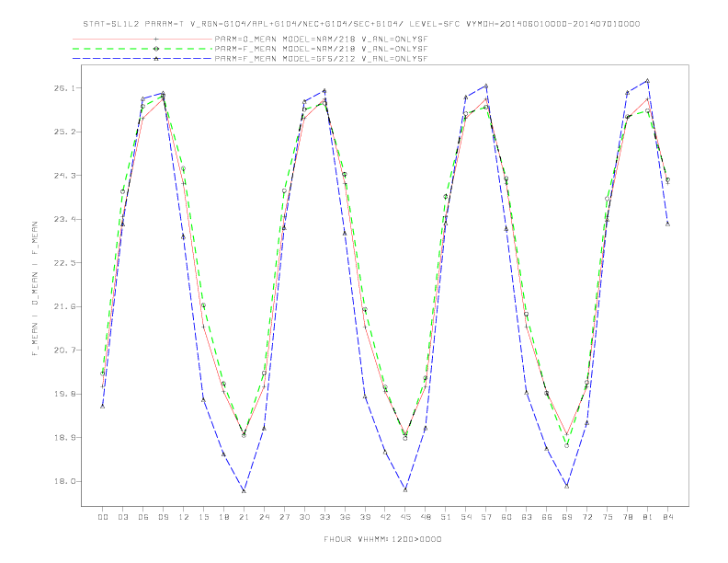Click blue triangle data point at hour 21 minimum
This screenshot has height=563, width=728.
click(244, 491)
